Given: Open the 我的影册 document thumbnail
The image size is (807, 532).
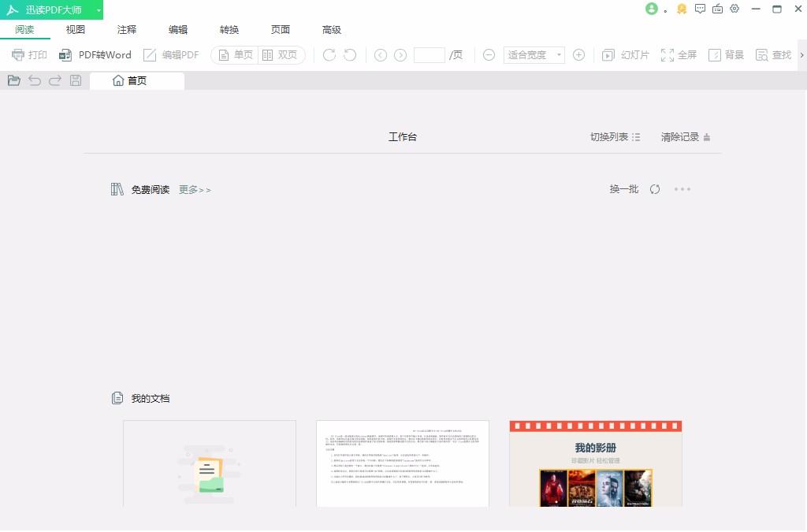Looking at the screenshot, I should point(595,463).
